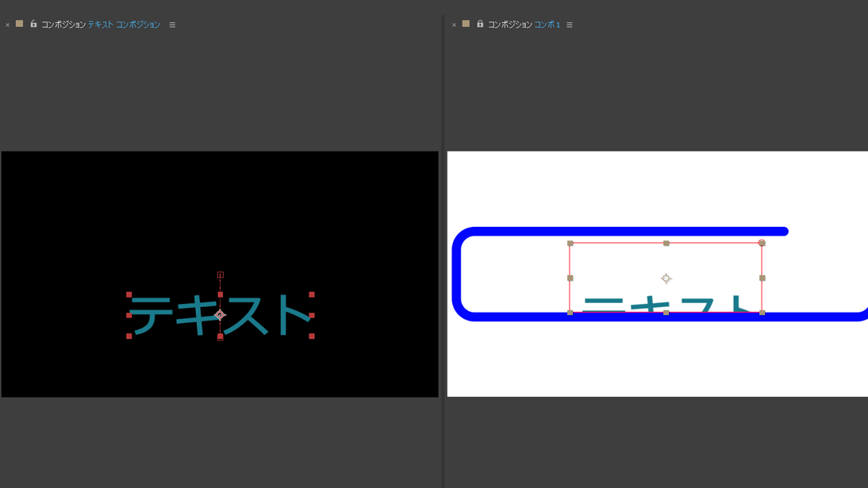Click the top-center handle of the precomp layer
This screenshot has height=488, width=868.
[x=666, y=244]
